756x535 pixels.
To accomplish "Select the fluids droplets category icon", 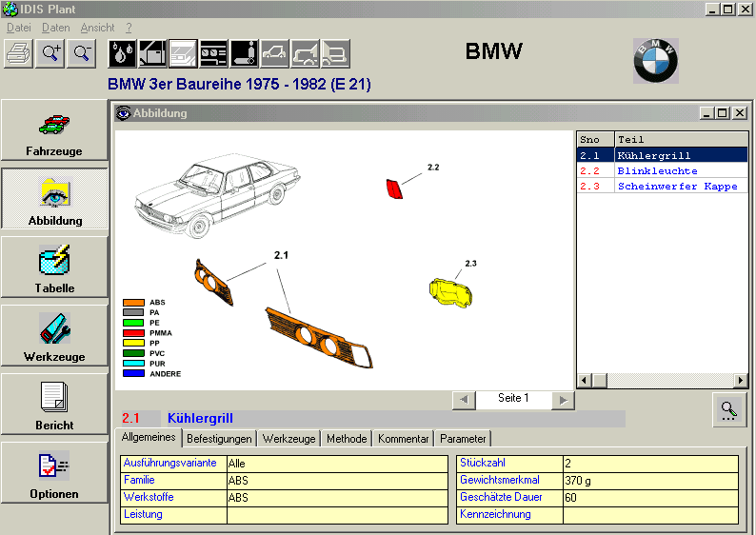I will point(123,53).
